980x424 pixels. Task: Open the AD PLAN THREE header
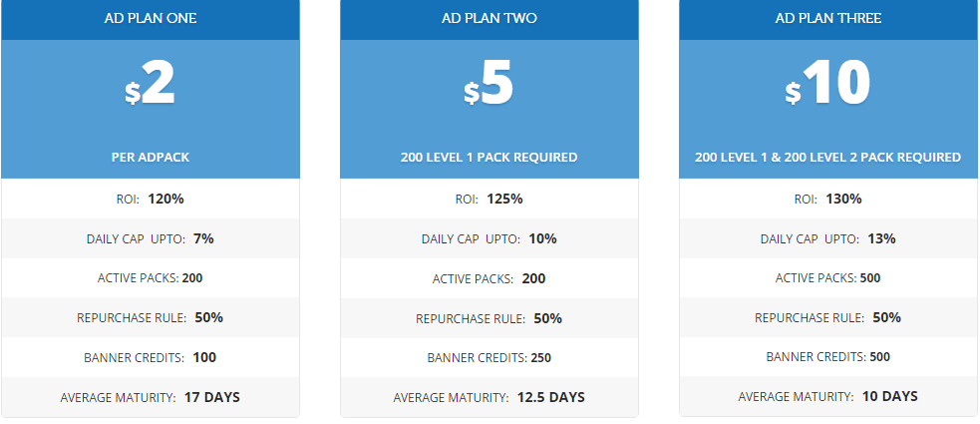[x=827, y=18]
